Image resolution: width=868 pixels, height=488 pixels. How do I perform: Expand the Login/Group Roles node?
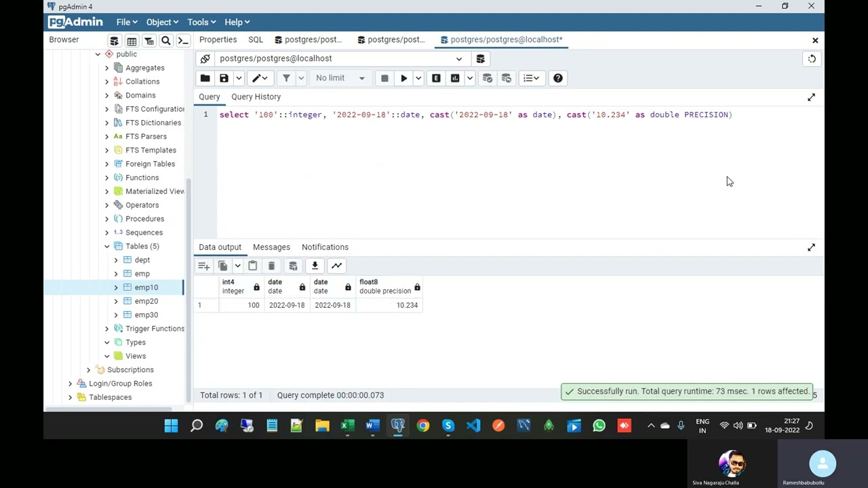[x=70, y=384]
